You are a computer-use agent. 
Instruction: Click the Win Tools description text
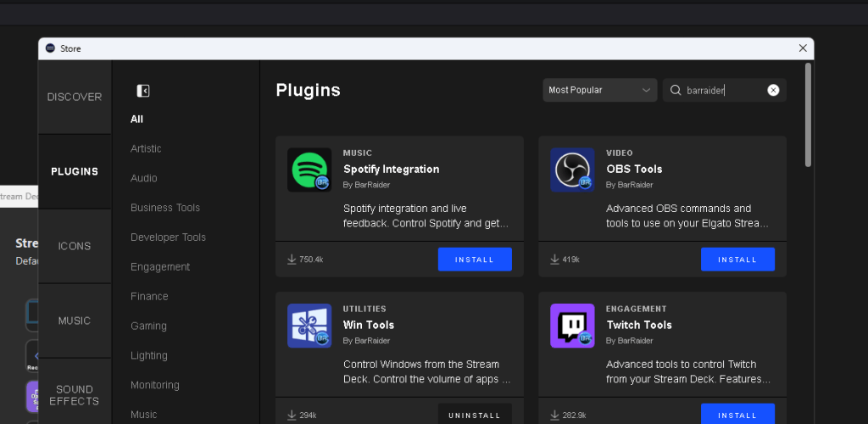tap(427, 372)
